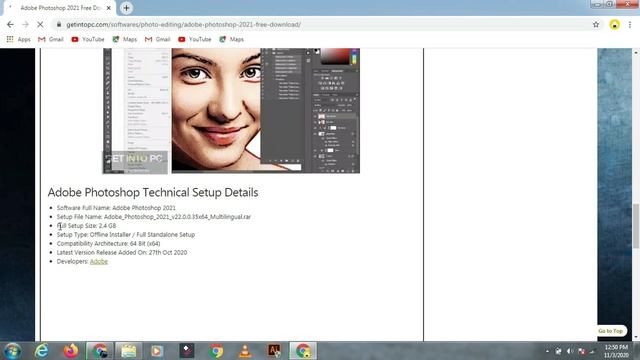Viewport: 640px width, 360px height.
Task: Launch Firefox from the taskbar
Action: (71, 351)
